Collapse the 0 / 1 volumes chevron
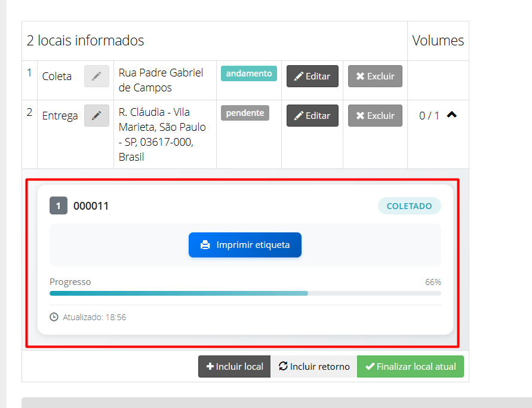 point(451,115)
